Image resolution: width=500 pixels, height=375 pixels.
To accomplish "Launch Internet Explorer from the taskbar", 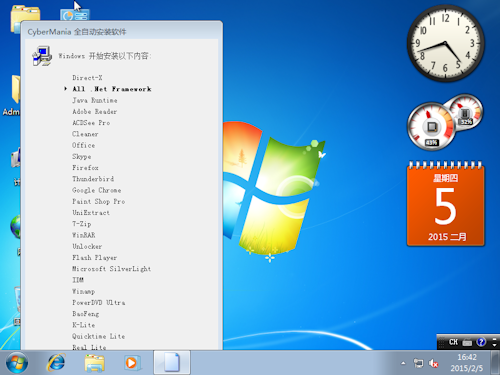I will (56, 363).
